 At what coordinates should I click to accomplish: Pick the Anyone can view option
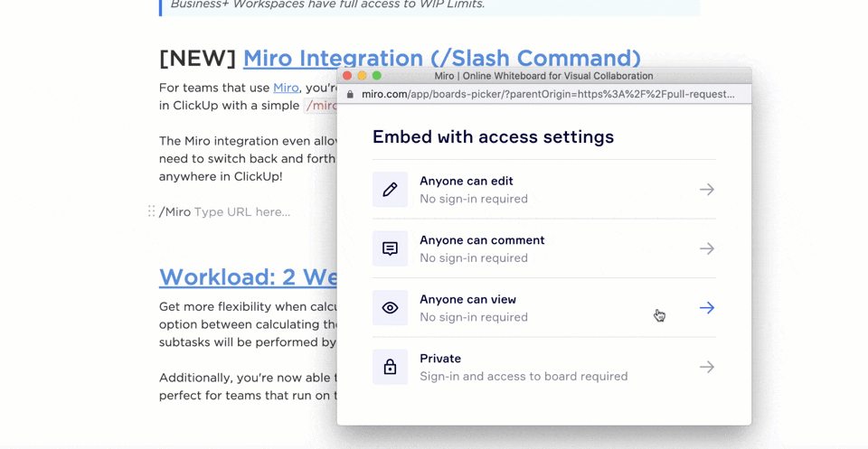(x=543, y=308)
